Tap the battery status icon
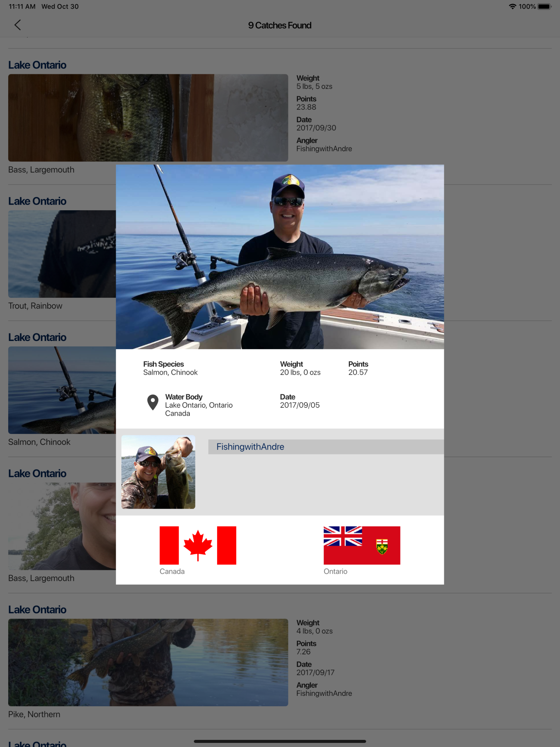 [544, 6]
